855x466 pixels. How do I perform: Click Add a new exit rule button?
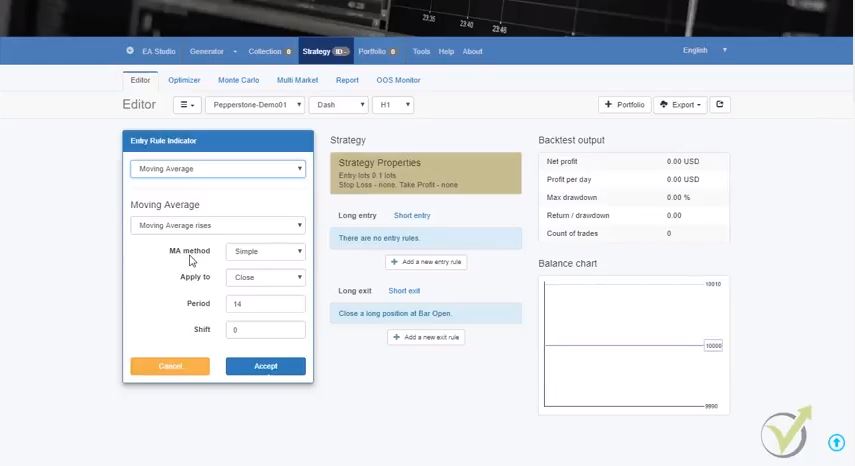[x=426, y=337]
